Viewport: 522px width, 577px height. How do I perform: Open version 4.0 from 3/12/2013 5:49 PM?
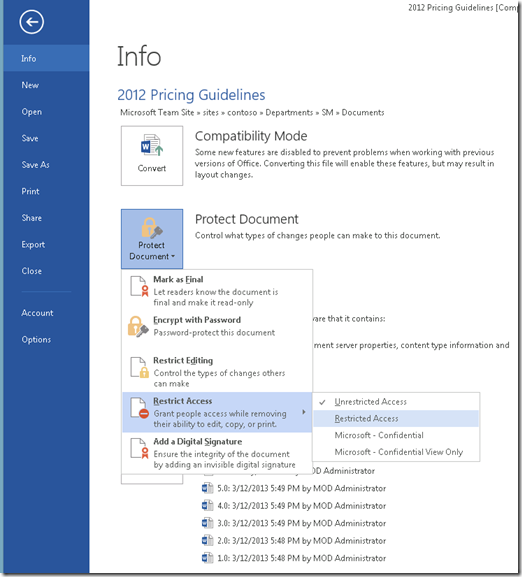[302, 506]
